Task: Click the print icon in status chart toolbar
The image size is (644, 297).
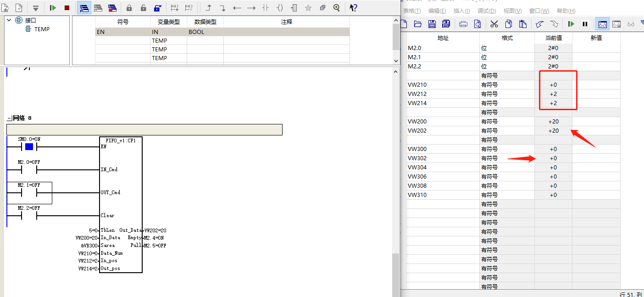Action: [463, 24]
